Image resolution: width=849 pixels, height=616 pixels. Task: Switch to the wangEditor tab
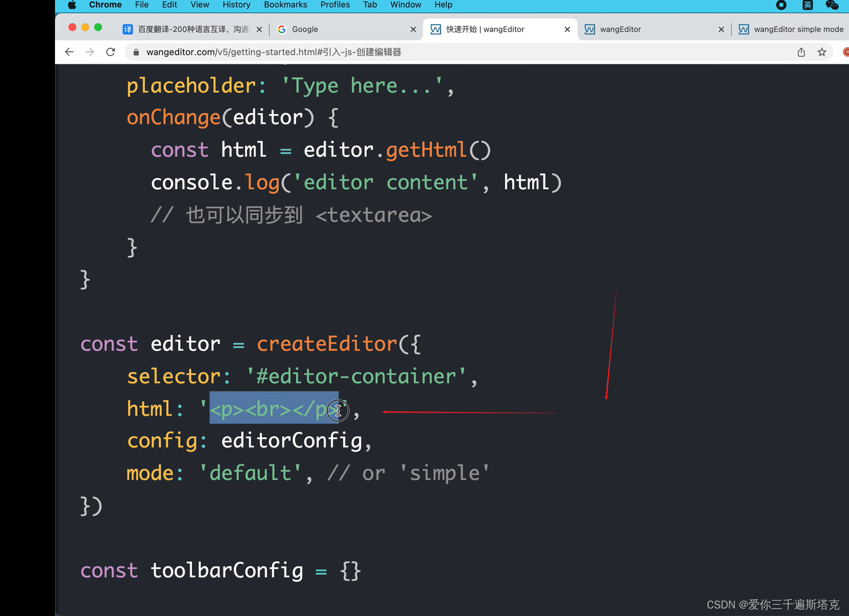pyautogui.click(x=653, y=29)
